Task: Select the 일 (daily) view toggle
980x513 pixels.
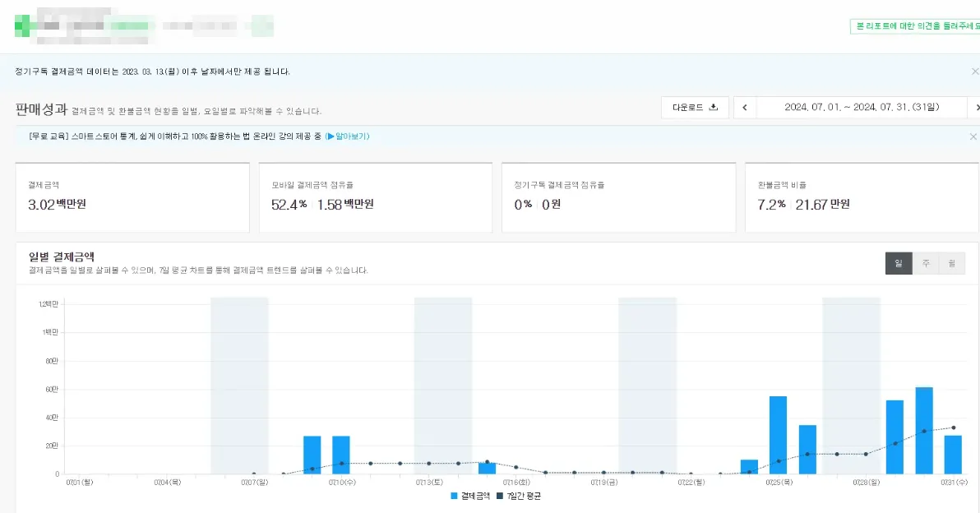Action: [x=899, y=264]
